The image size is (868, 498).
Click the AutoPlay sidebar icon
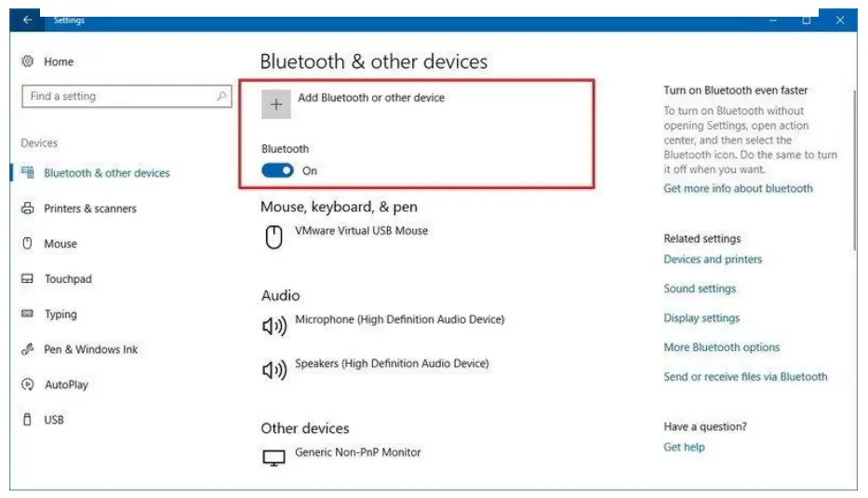click(28, 384)
